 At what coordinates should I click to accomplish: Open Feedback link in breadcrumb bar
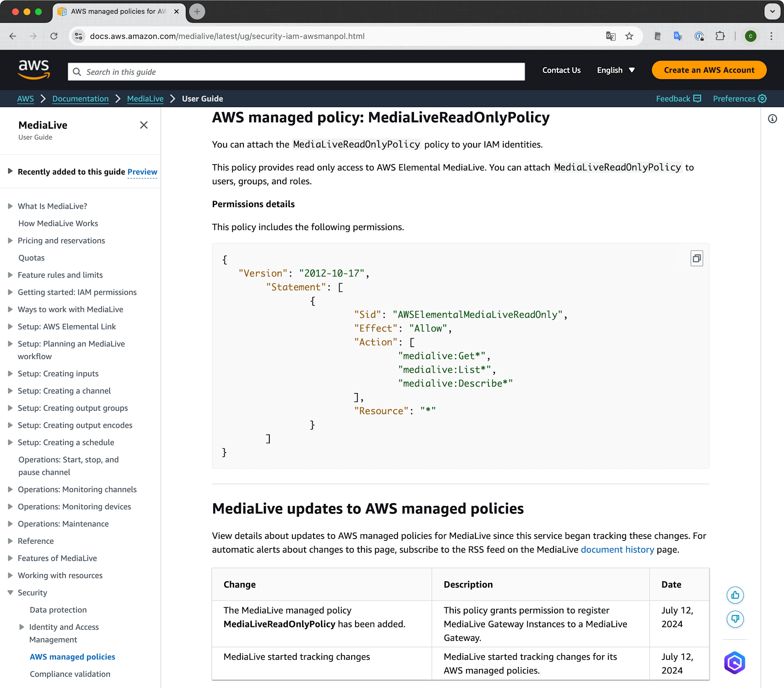[679, 98]
